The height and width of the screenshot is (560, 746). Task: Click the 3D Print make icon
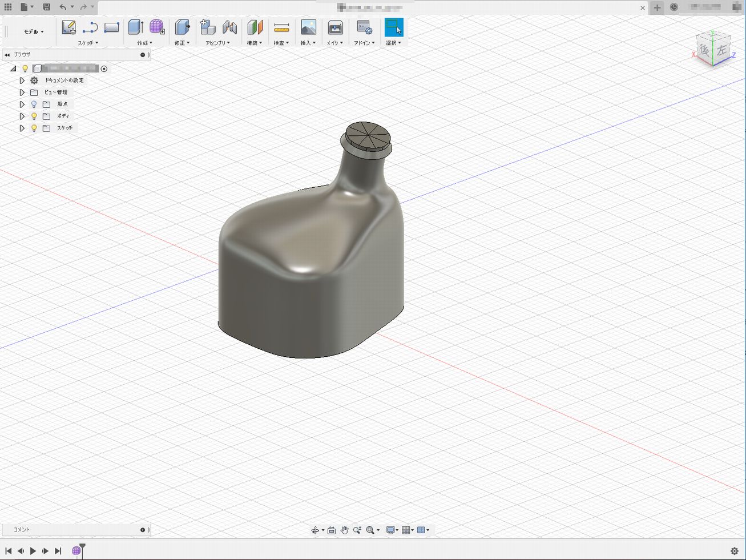335,27
